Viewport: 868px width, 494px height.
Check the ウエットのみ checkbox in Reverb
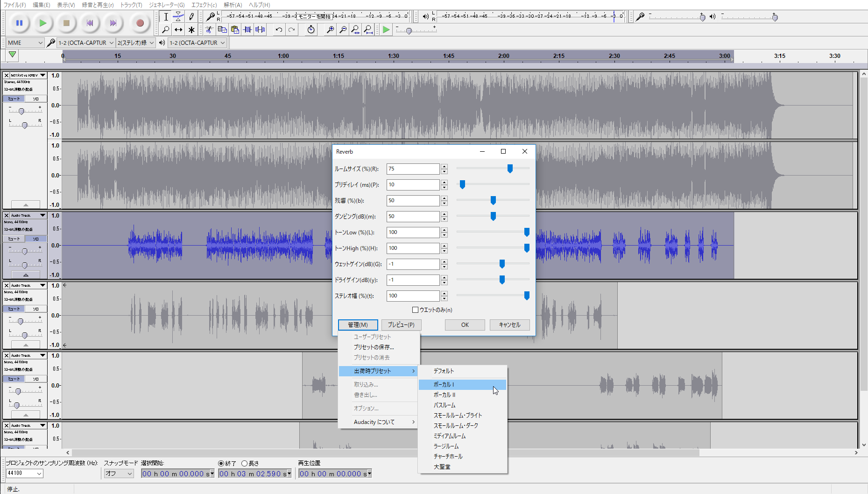tap(415, 310)
